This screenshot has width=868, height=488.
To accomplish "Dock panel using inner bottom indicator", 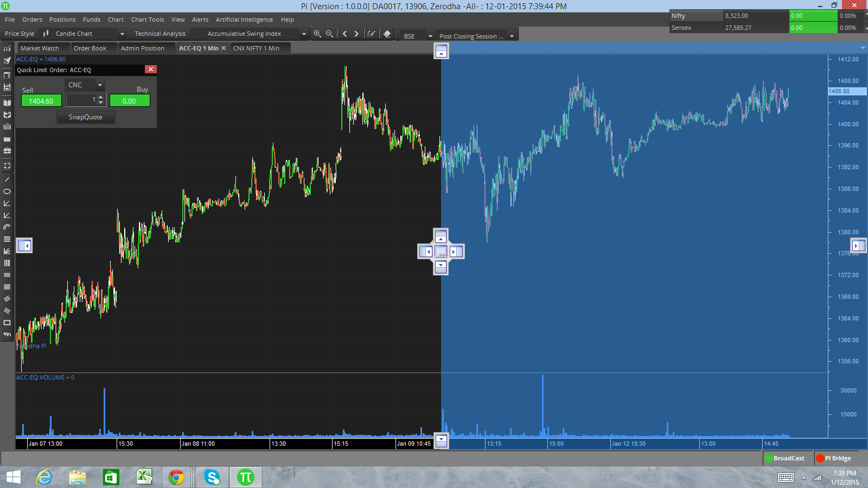I will coord(441,266).
